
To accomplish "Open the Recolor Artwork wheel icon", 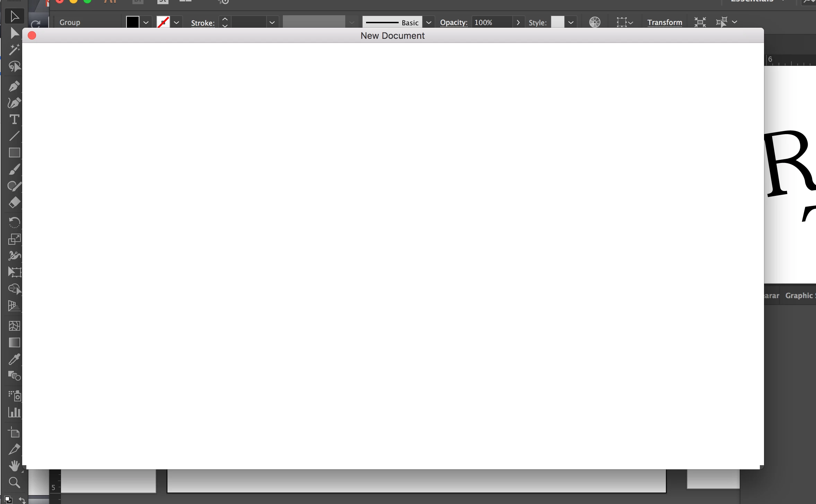I will coord(594,23).
